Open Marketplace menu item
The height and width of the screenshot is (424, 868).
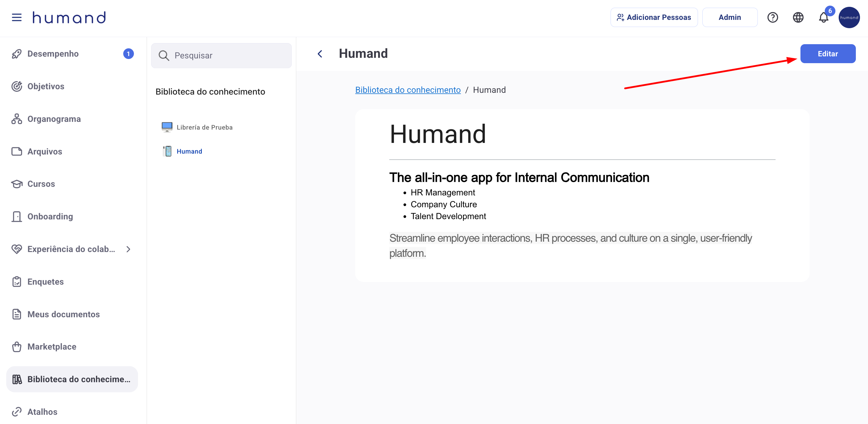72,346
